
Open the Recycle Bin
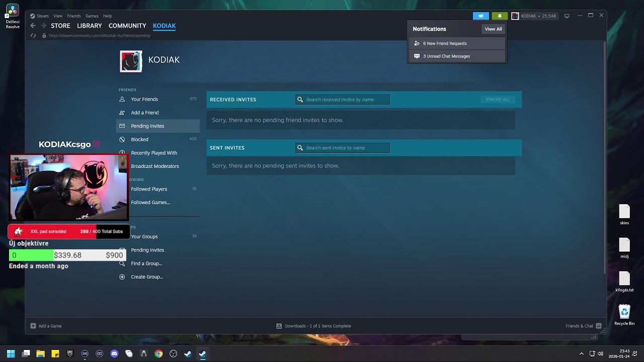coord(624,315)
